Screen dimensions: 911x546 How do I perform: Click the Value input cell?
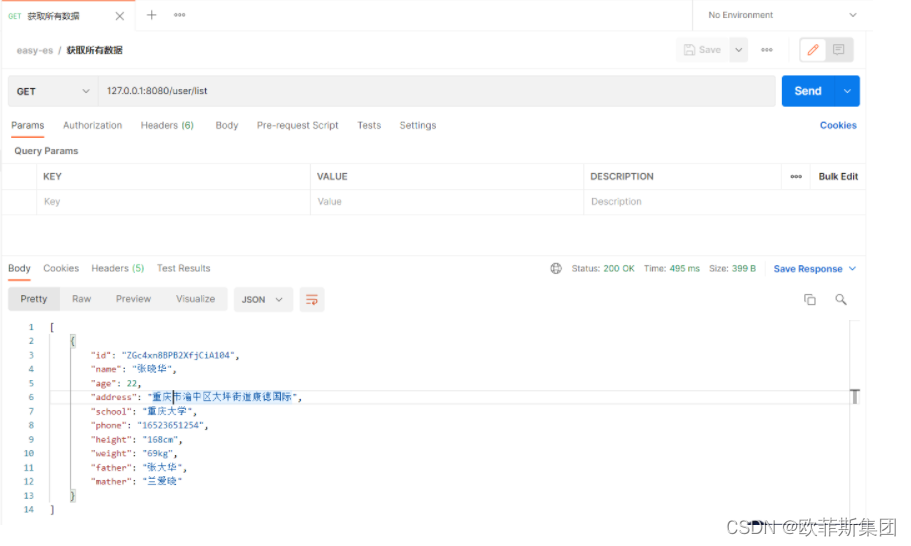pos(447,202)
